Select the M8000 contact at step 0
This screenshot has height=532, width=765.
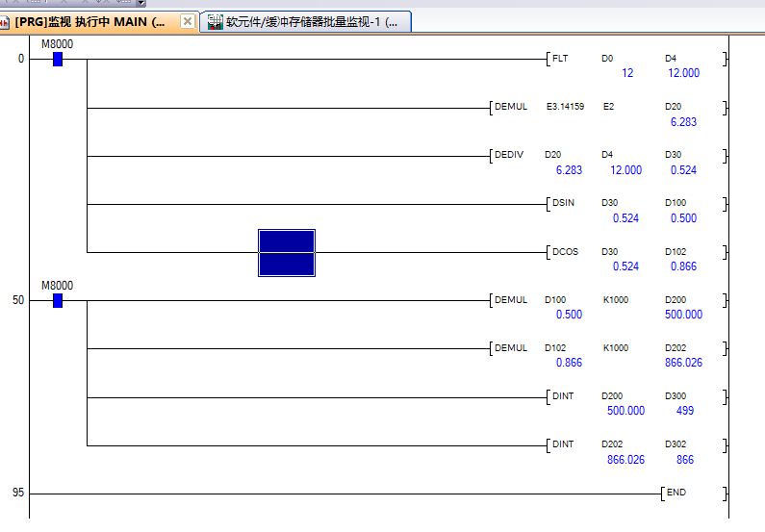58,60
